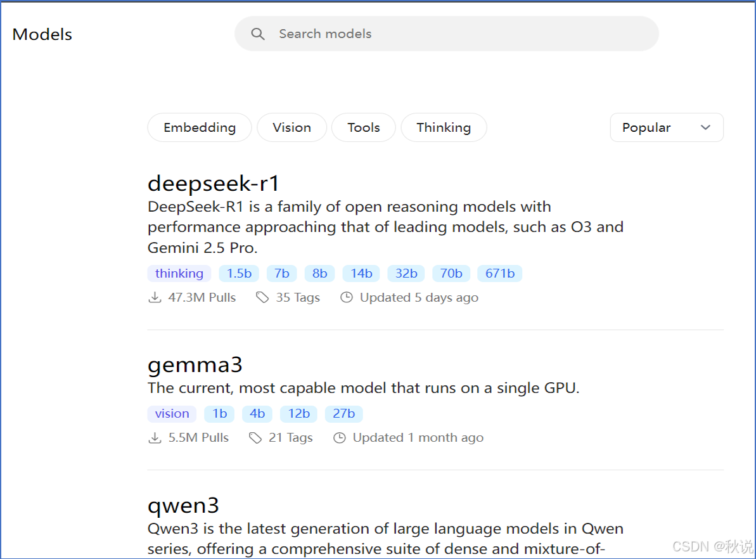Click the Search models input field
The width and height of the screenshot is (756, 559).
point(447,34)
